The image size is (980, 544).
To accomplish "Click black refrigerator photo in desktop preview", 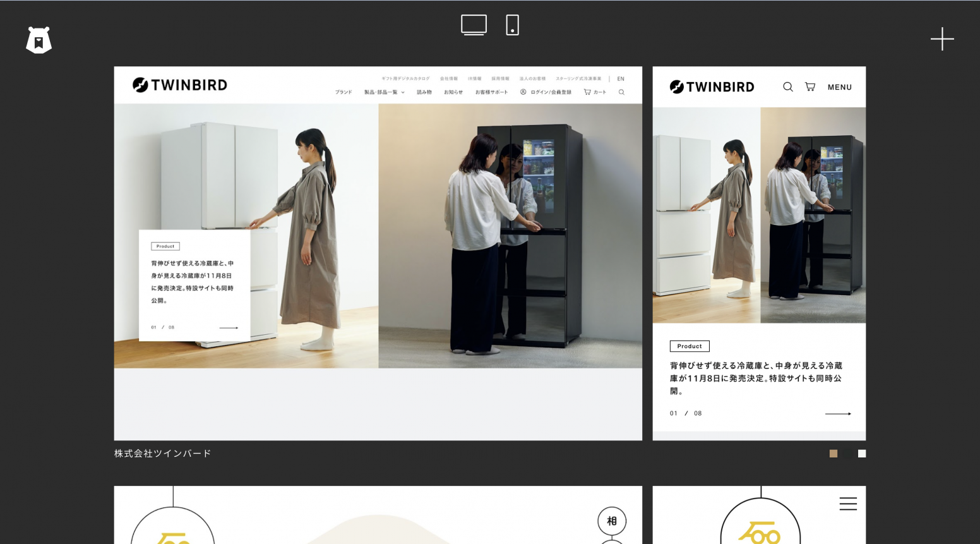I will pyautogui.click(x=510, y=236).
